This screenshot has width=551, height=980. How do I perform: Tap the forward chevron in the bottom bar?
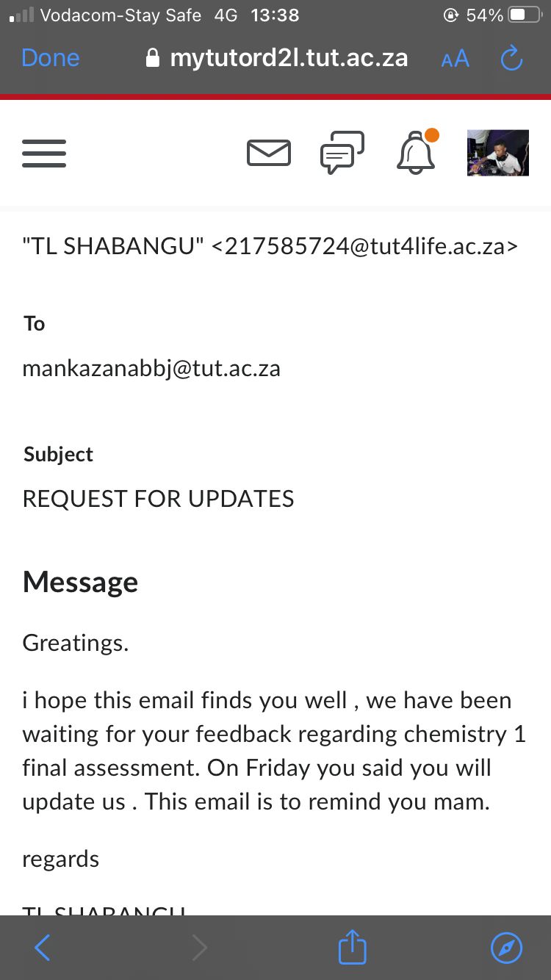click(199, 948)
